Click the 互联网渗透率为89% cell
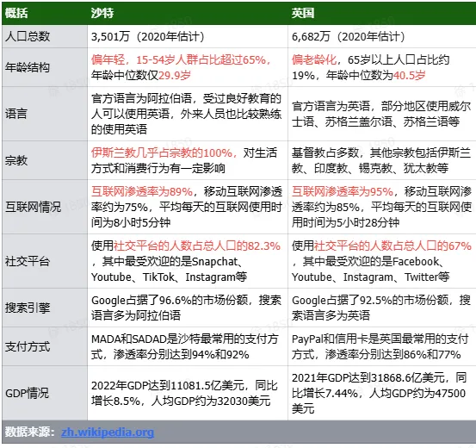 coord(188,207)
